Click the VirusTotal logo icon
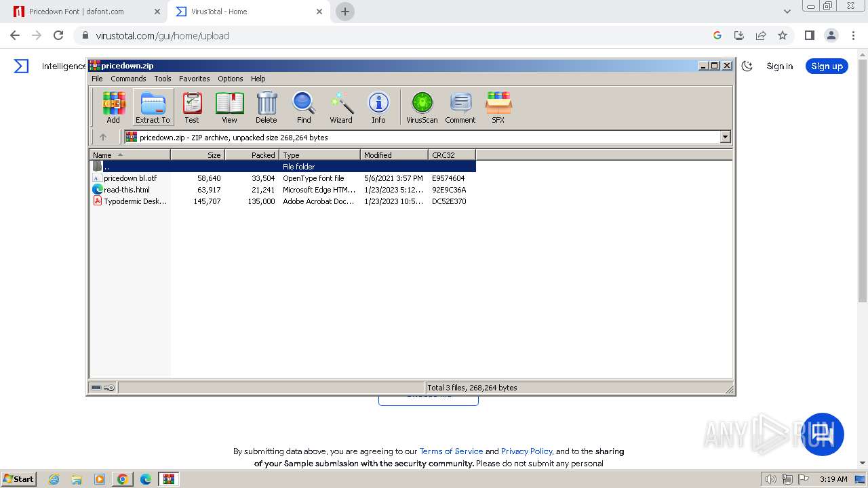The width and height of the screenshot is (868, 488). (x=21, y=66)
